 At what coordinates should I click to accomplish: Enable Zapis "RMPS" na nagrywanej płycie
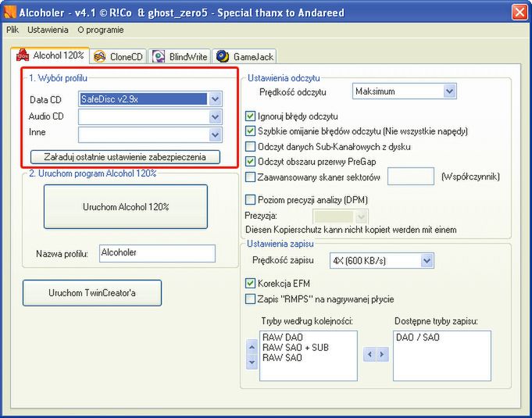pos(250,299)
